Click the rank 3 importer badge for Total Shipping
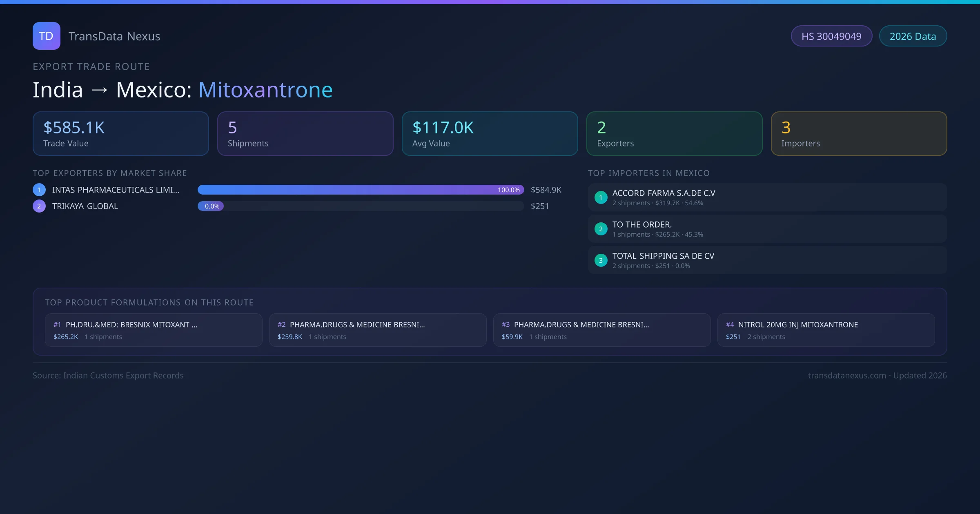This screenshot has height=514, width=980. pos(601,260)
